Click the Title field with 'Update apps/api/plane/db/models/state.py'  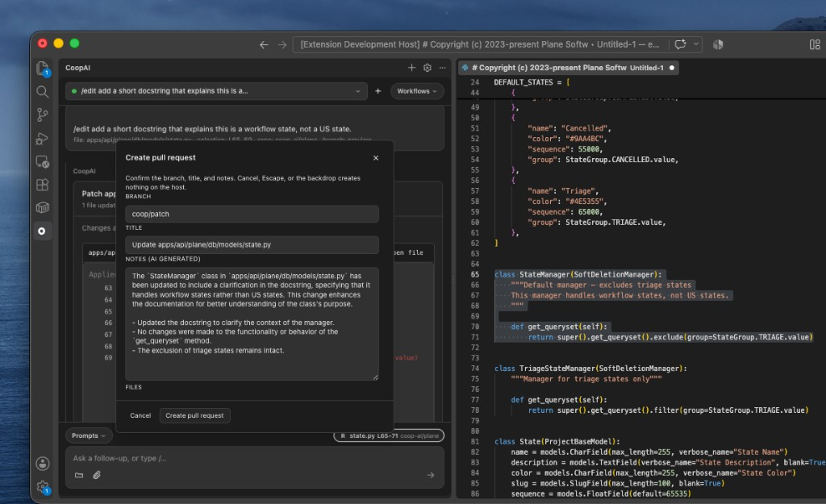coord(252,244)
